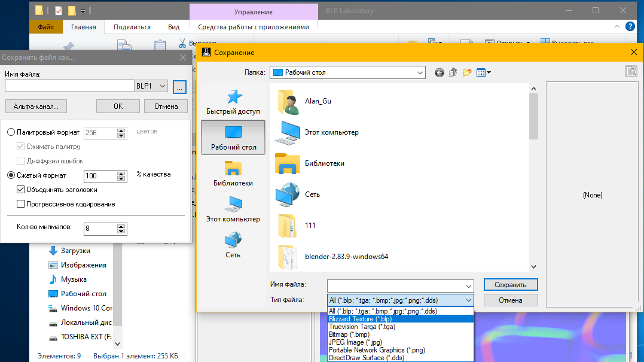Open Средства работы с приложениями tab
Viewport: 644px width, 362px height.
(254, 27)
